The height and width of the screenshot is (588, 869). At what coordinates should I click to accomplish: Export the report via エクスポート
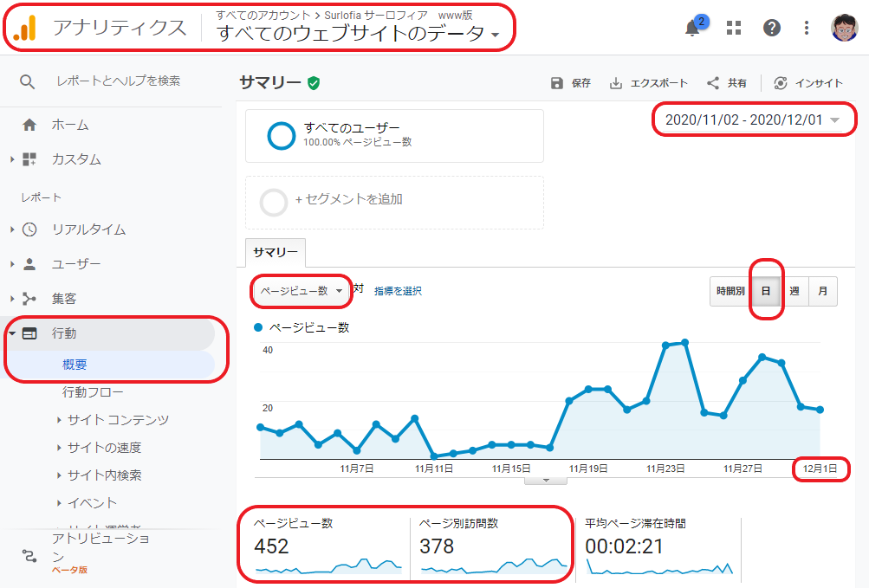point(649,83)
